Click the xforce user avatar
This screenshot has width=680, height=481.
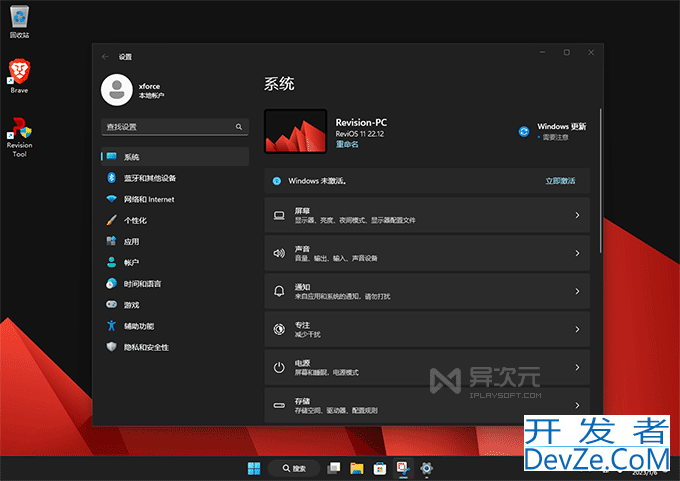point(117,90)
